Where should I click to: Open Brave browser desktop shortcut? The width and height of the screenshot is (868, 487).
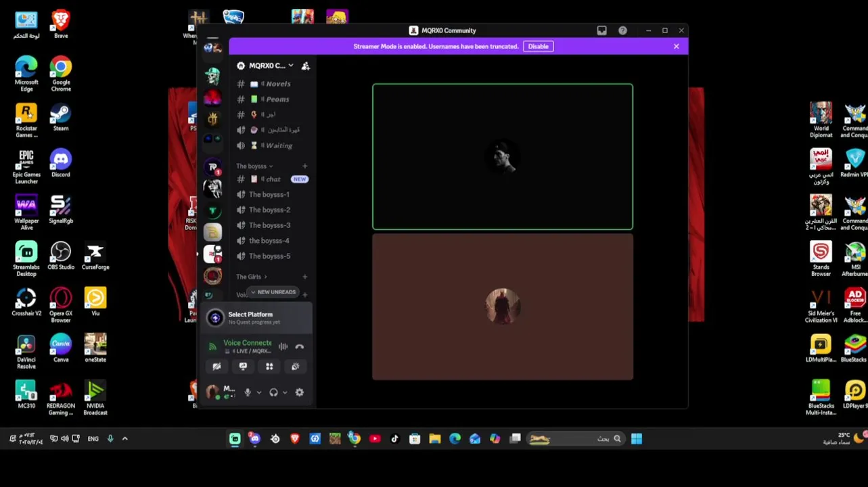click(x=61, y=24)
